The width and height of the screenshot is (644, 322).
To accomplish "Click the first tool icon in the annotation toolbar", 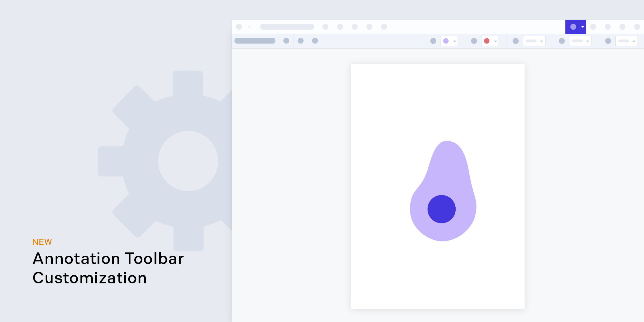I will 286,41.
